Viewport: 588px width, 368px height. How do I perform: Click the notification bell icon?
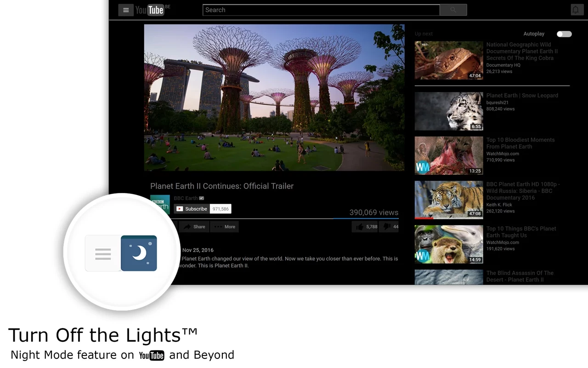pos(577,9)
